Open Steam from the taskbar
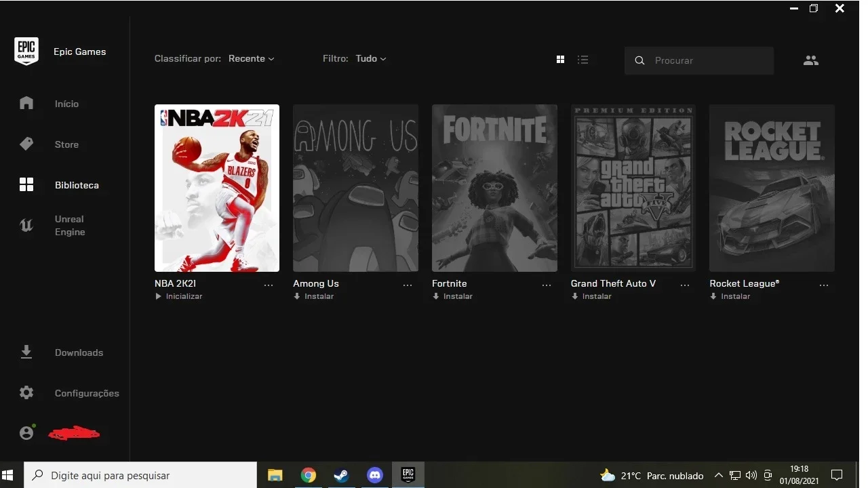Image resolution: width=868 pixels, height=488 pixels. click(341, 475)
